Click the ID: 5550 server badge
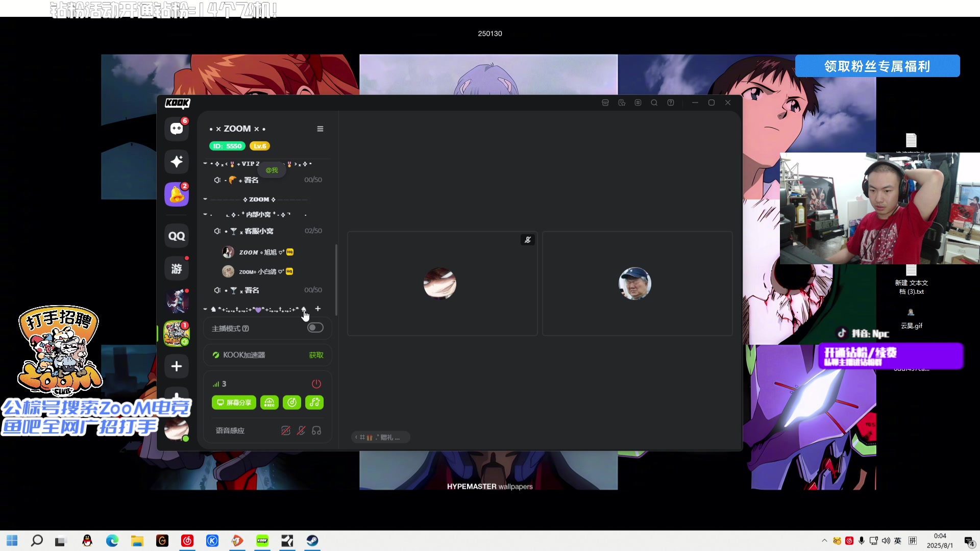This screenshot has width=980, height=551. click(227, 146)
